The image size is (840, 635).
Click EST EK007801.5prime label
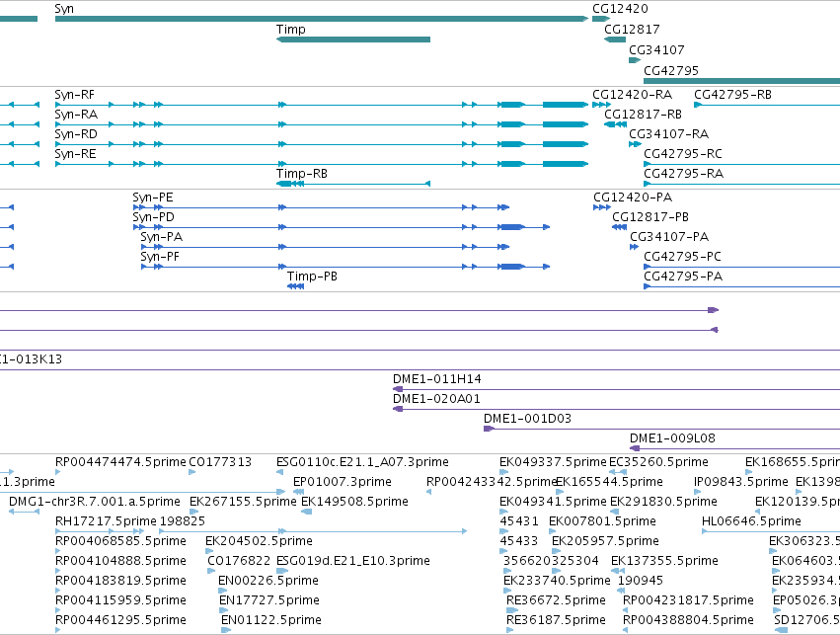pyautogui.click(x=603, y=521)
